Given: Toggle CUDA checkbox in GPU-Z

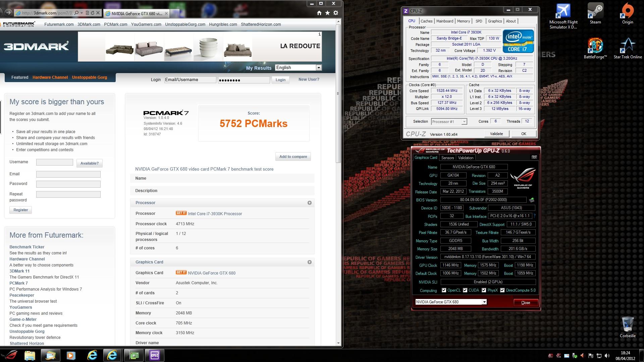Looking at the screenshot, I should [465, 290].
